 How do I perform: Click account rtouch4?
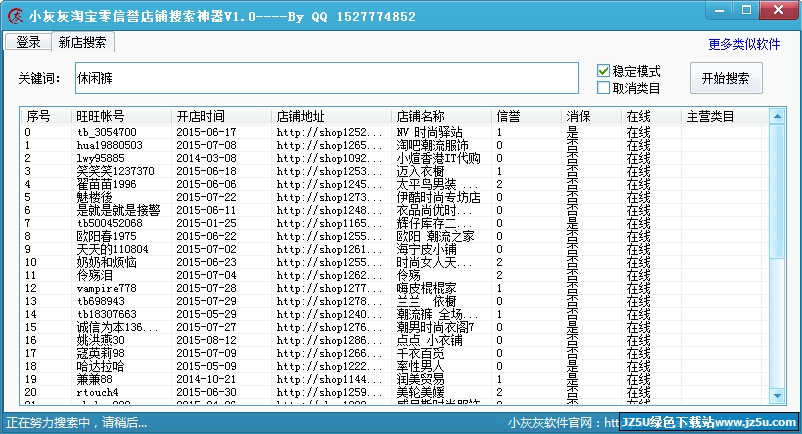(x=97, y=393)
